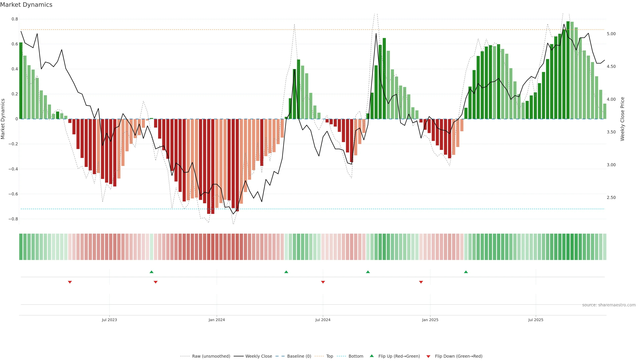The height and width of the screenshot is (362, 644).
Task: Click the Weekly Close Price axis title
Action: coord(622,119)
